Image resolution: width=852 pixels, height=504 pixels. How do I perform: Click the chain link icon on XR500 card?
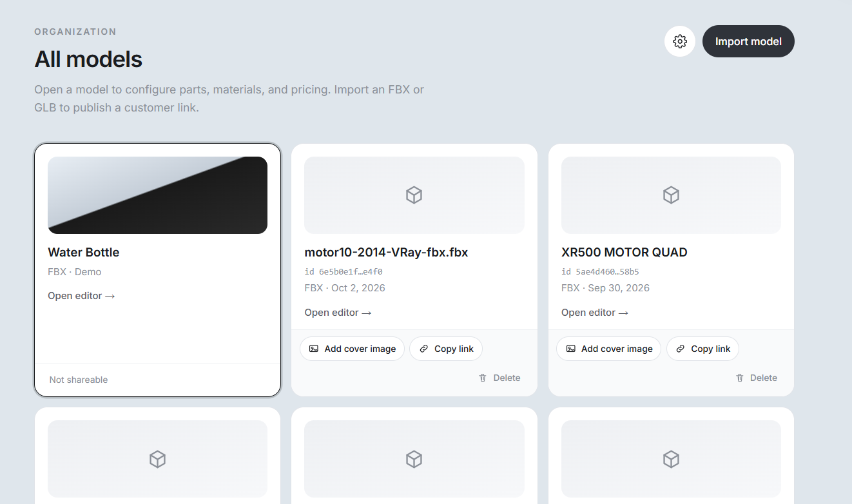(x=681, y=349)
